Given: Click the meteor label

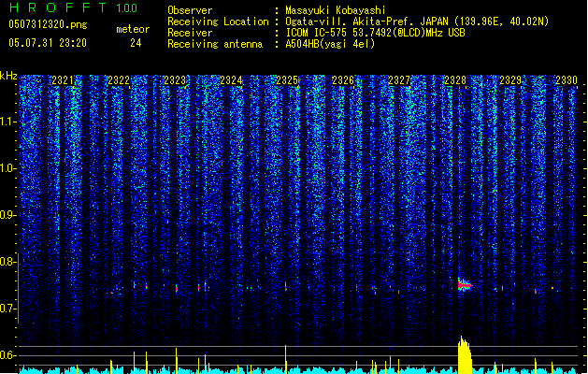Looking at the screenshot, I should click(133, 29).
